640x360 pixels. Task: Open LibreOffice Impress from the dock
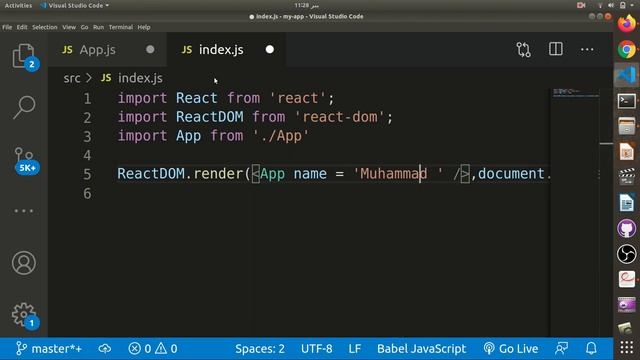point(627,152)
